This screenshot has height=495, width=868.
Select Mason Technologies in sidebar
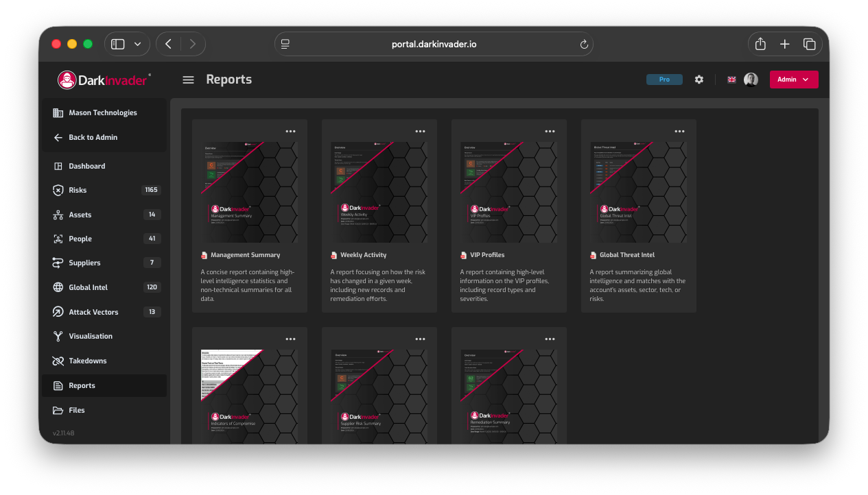click(x=104, y=112)
